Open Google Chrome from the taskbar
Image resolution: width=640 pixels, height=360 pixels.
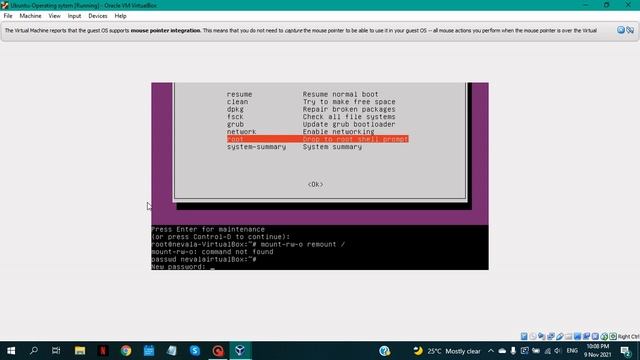click(x=126, y=351)
